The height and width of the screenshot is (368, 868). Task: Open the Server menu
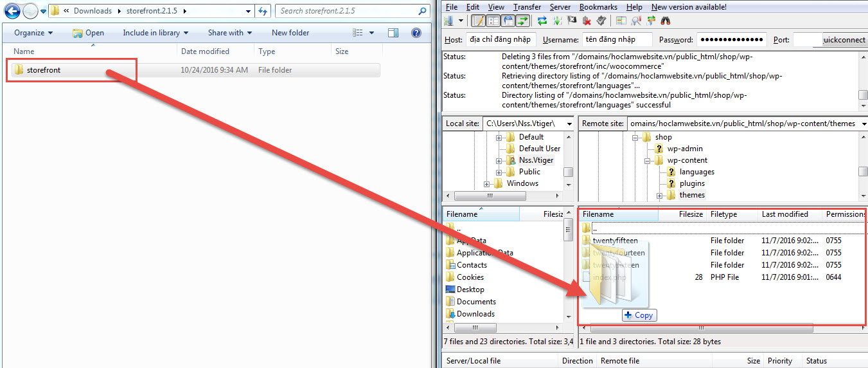tap(560, 6)
